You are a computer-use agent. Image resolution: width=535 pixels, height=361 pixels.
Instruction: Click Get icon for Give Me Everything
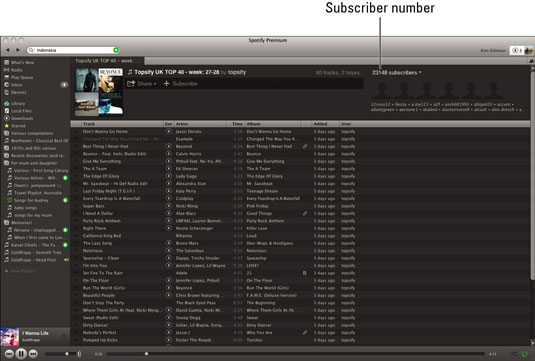[x=169, y=161]
